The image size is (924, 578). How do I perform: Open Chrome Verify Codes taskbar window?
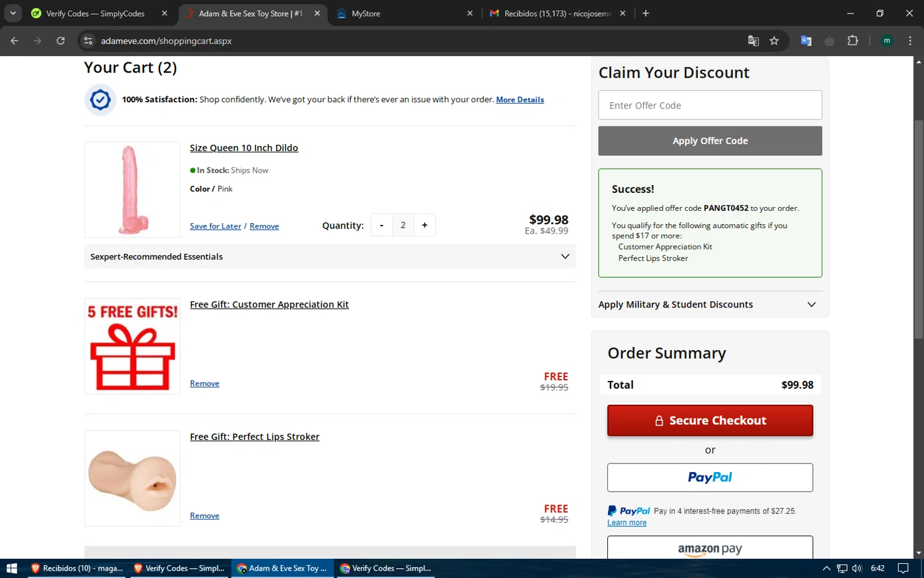point(386,568)
